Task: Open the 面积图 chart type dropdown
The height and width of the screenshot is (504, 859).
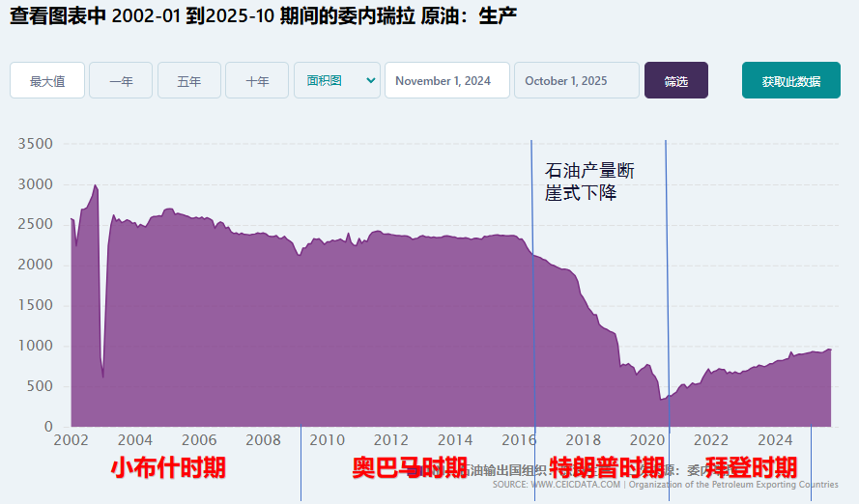Action: pyautogui.click(x=337, y=81)
